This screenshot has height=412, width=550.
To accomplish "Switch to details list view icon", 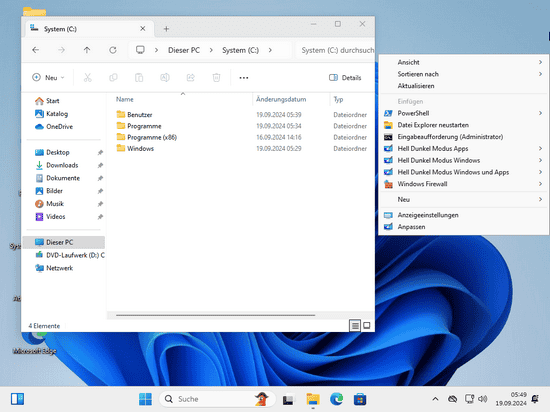I will click(355, 326).
